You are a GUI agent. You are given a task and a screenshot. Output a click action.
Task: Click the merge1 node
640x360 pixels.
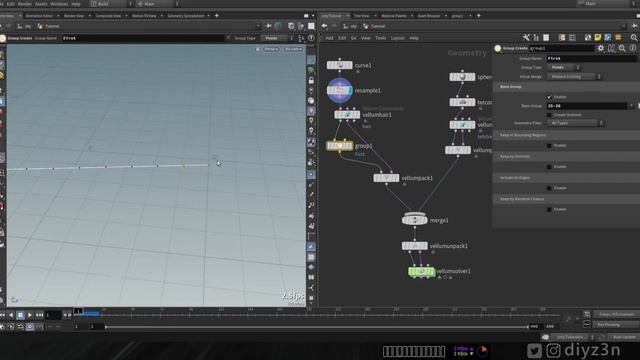[x=414, y=220]
